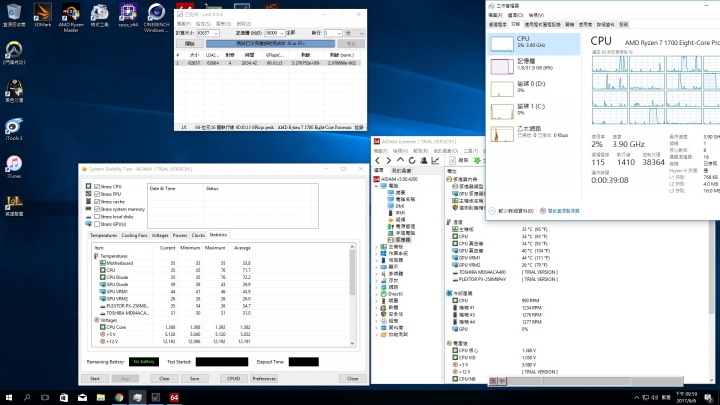Select the Clocks tab

click(x=198, y=235)
